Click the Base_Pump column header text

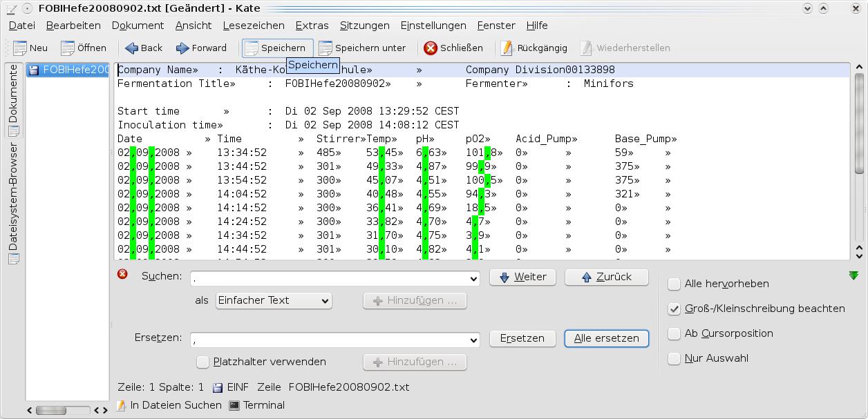coord(642,139)
